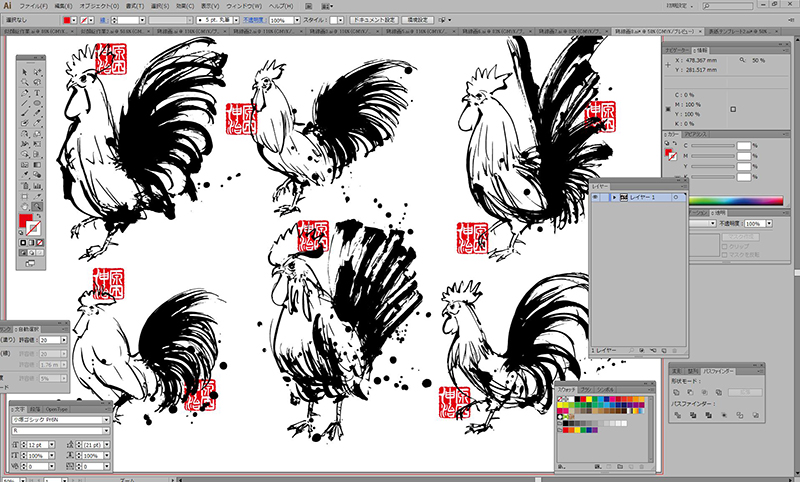The height and width of the screenshot is (482, 800).
Task: Activate the red Fill box in toolbox
Action: 24,220
